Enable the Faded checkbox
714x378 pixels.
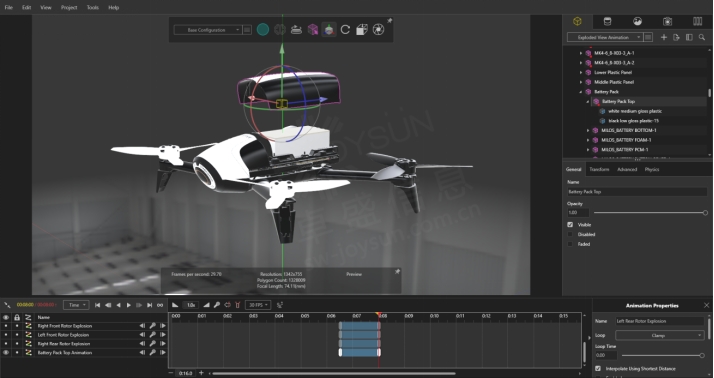(570, 244)
